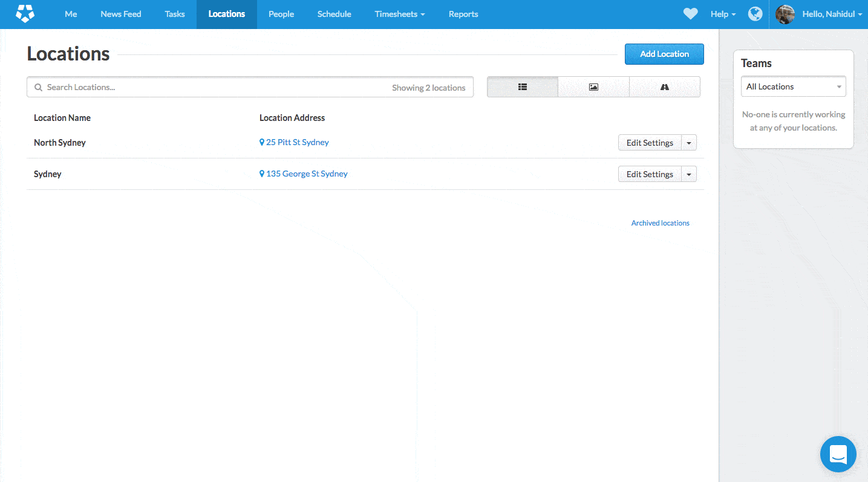
Task: Open the 135 George St Sydney address link
Action: [307, 174]
